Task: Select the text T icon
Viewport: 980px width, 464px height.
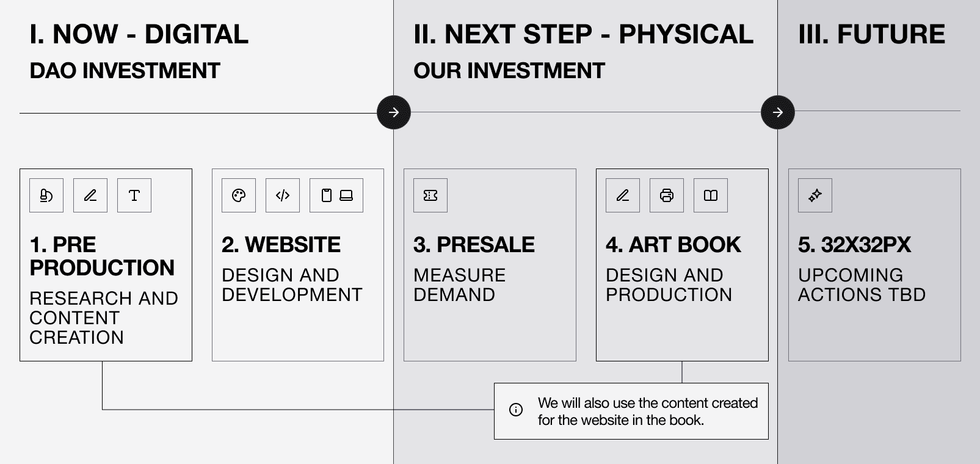Action: click(134, 195)
